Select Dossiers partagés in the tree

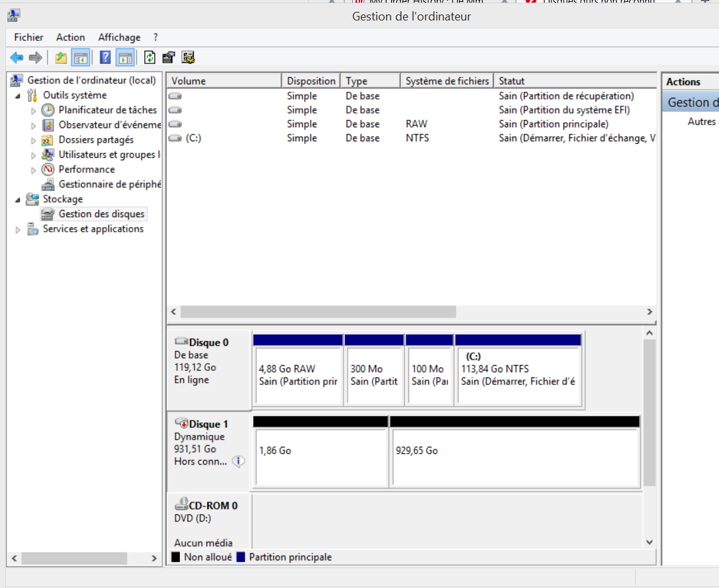tap(96, 139)
